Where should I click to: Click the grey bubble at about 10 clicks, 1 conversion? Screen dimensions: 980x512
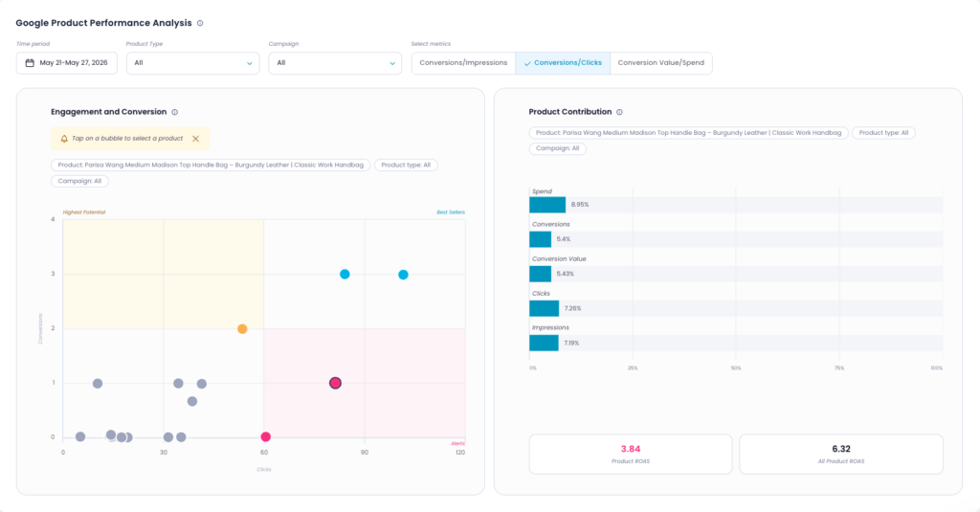click(x=98, y=383)
